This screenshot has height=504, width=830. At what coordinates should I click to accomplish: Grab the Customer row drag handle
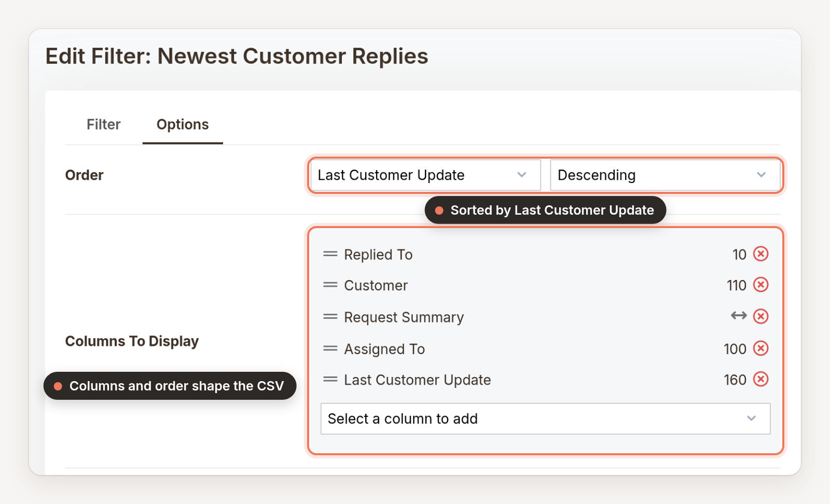330,285
